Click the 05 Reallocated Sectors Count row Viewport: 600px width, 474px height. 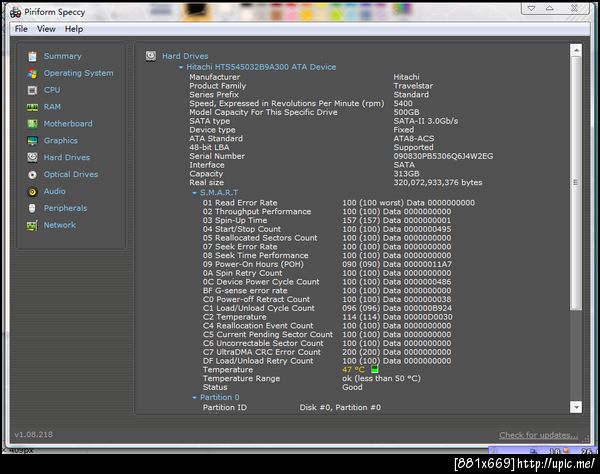(x=327, y=238)
